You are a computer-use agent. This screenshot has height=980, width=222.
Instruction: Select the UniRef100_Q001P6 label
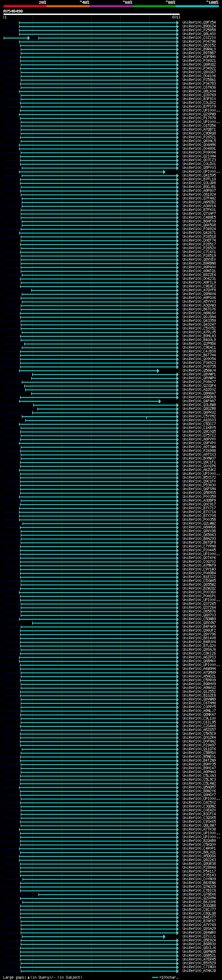(199, 466)
